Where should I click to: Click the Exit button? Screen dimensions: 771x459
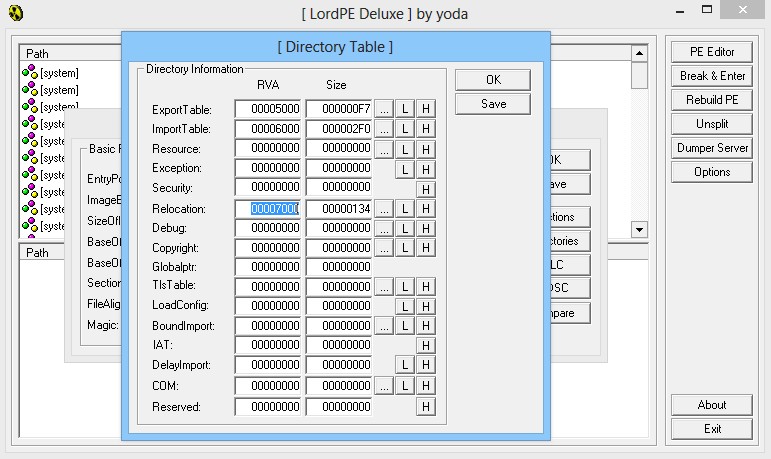(x=712, y=429)
